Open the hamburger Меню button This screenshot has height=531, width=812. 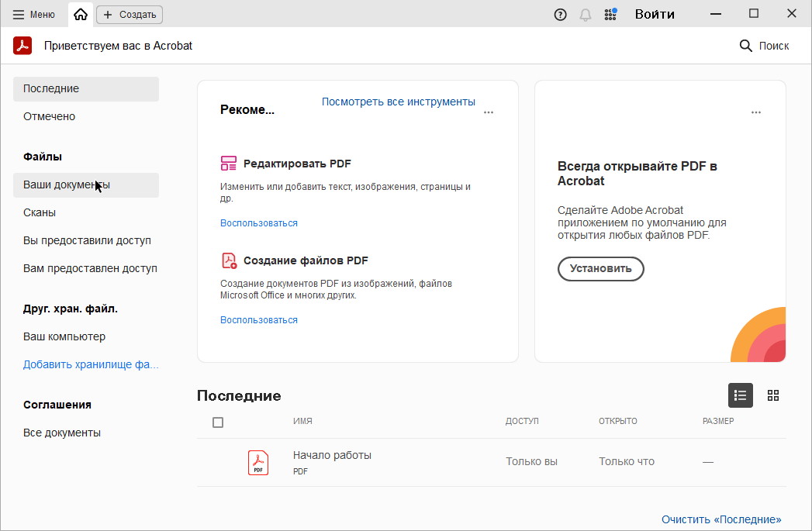click(33, 15)
